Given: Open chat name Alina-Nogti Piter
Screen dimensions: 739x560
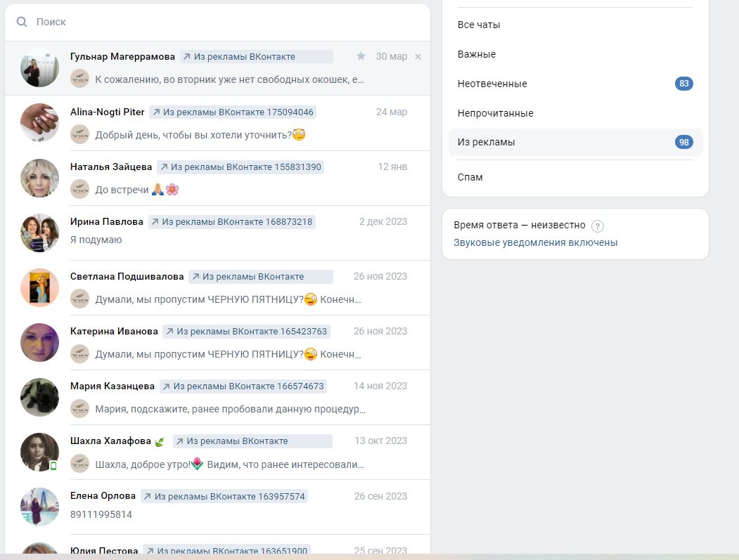Looking at the screenshot, I should 108,112.
